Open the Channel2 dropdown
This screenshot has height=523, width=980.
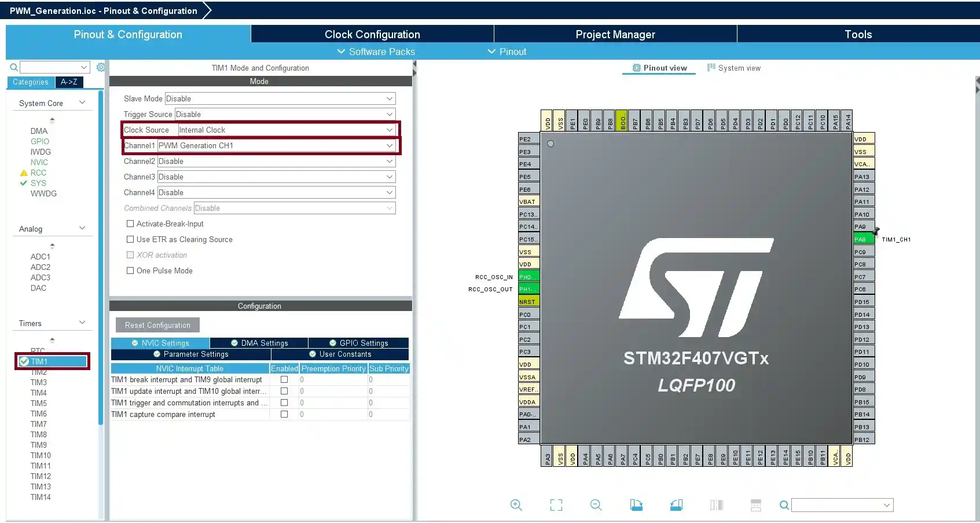[x=277, y=161]
